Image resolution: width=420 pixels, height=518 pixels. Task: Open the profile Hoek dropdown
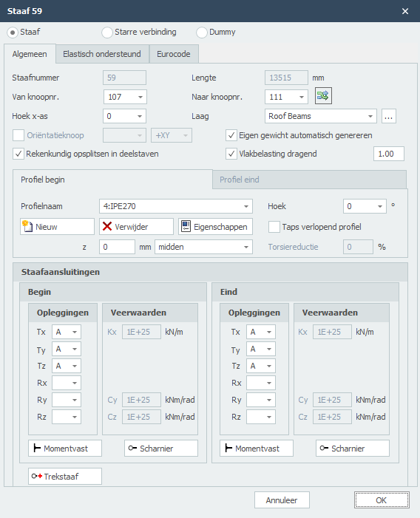pos(380,206)
